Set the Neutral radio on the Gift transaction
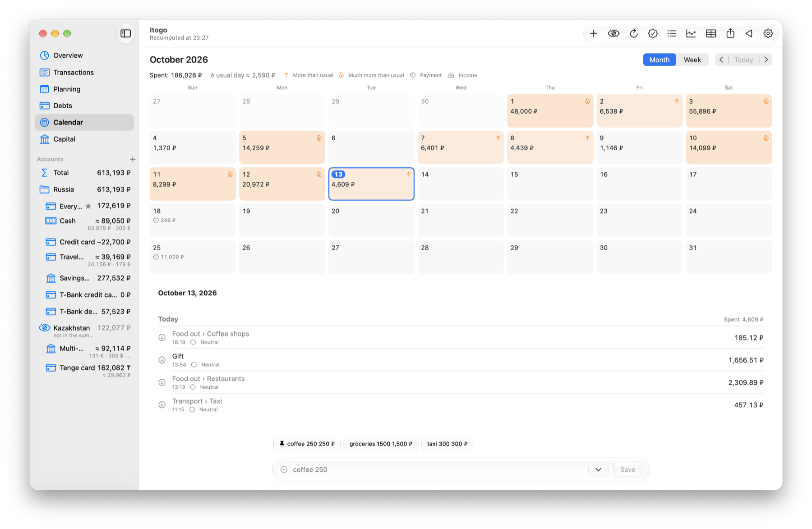 click(194, 365)
